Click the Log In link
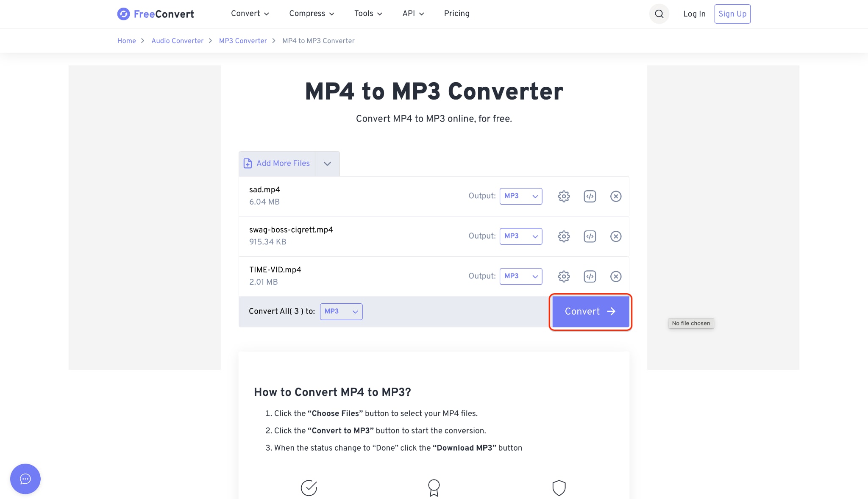Image resolution: width=868 pixels, height=499 pixels. pyautogui.click(x=694, y=14)
